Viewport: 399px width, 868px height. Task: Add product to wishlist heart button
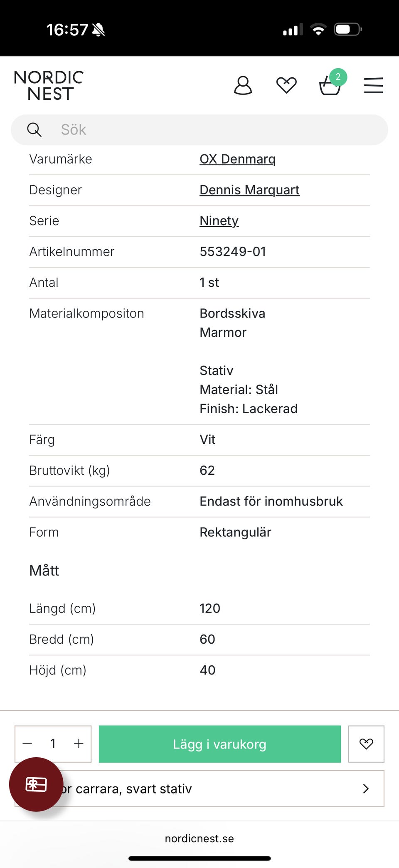click(x=366, y=744)
